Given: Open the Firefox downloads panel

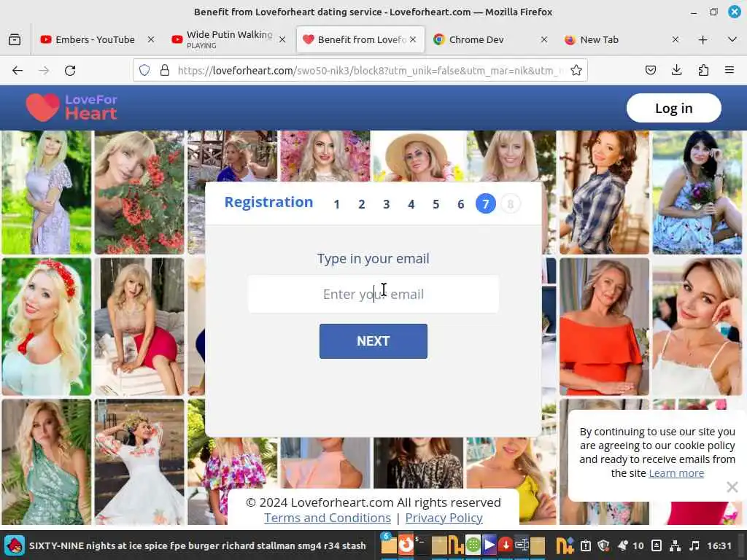Looking at the screenshot, I should coord(676,71).
